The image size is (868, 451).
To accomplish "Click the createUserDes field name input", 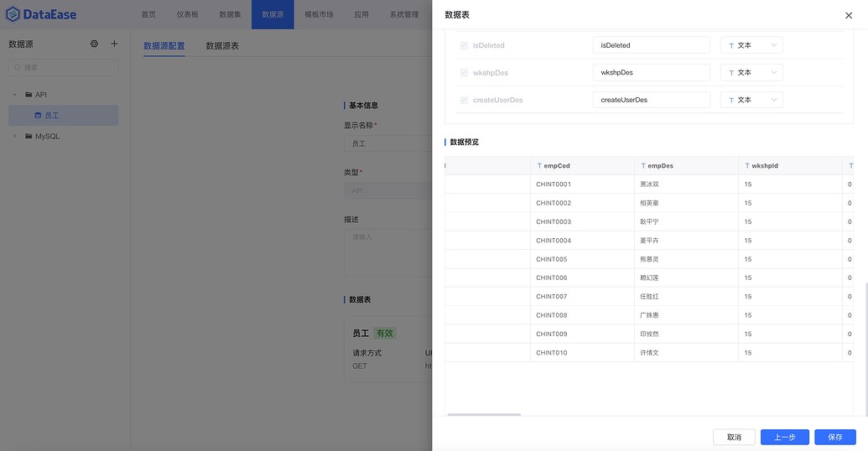I will [x=652, y=100].
